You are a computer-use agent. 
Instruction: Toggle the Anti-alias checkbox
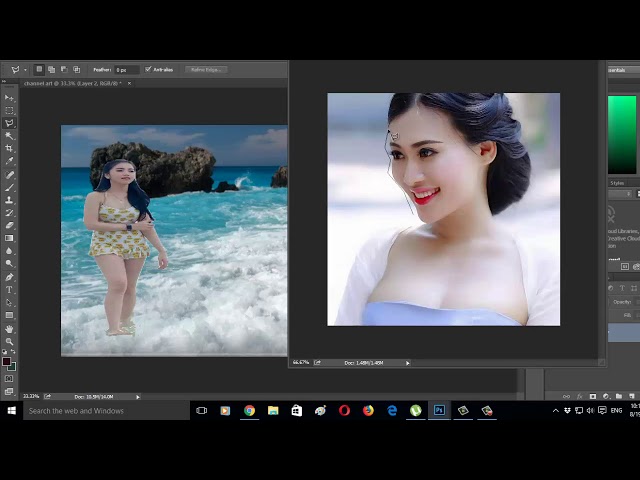[148, 69]
